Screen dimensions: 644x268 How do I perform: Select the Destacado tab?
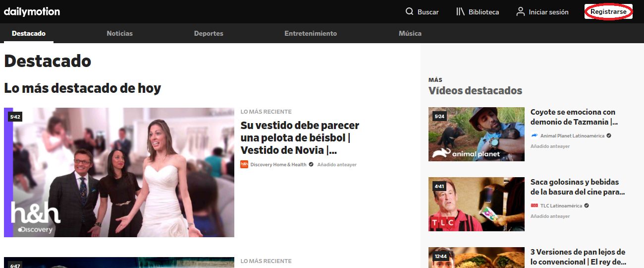[x=29, y=33]
